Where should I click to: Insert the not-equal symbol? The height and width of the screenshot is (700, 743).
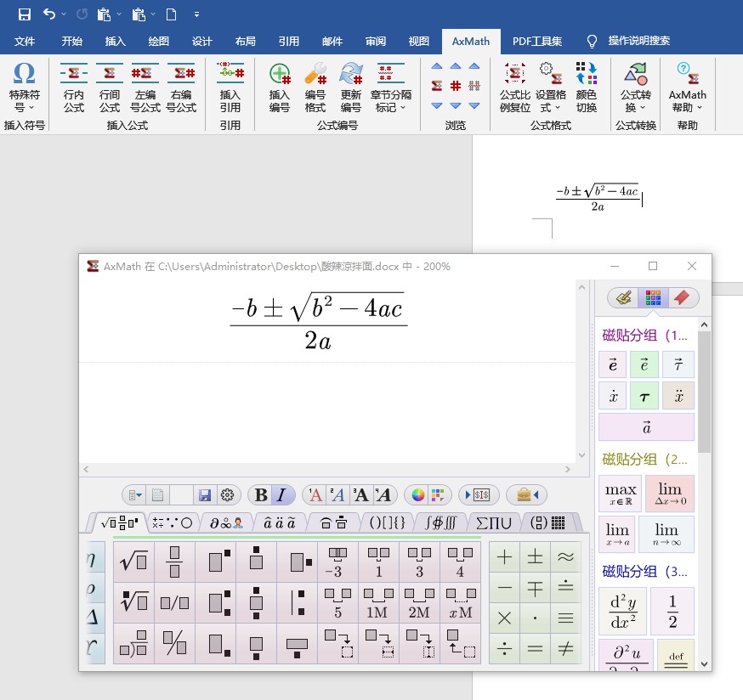coord(566,648)
